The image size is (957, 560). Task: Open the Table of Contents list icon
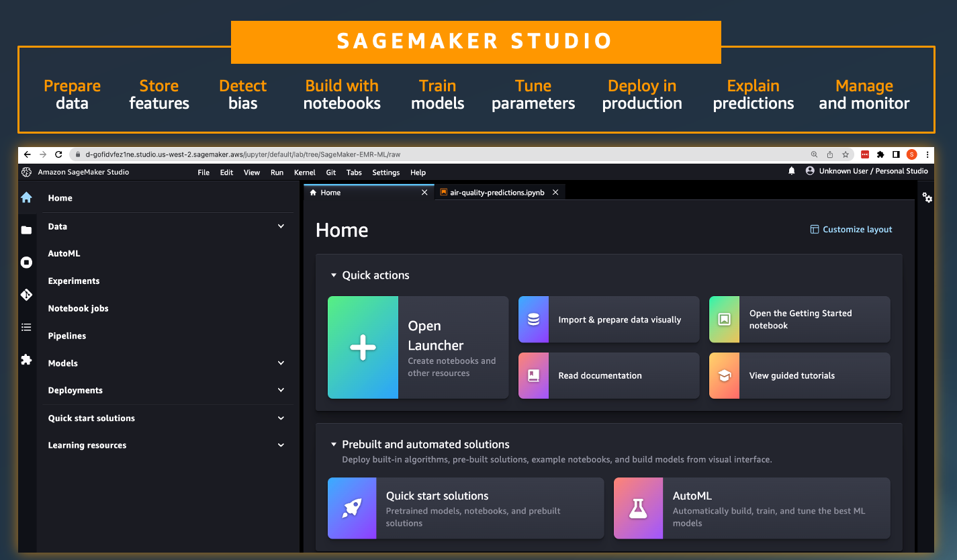pos(26,327)
